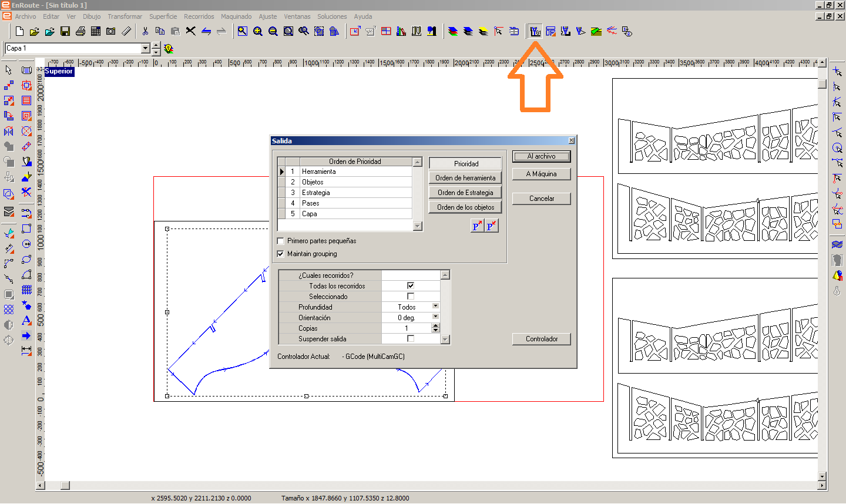
Task: Click the P with downward red arrow button
Action: [x=492, y=226]
